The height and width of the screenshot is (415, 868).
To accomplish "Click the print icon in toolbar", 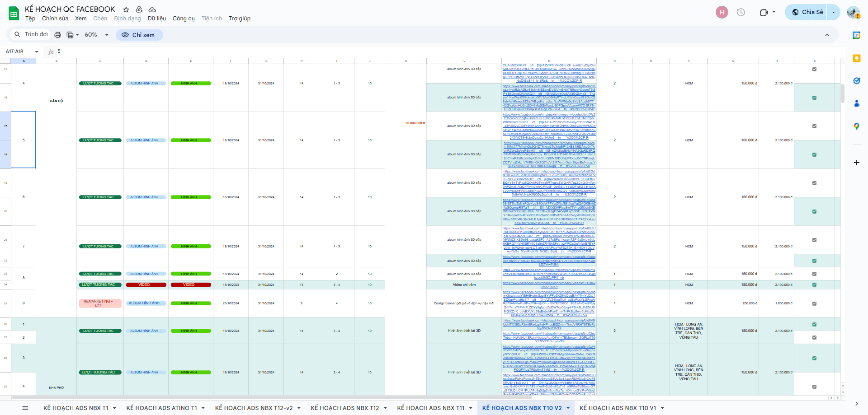I will tap(57, 35).
